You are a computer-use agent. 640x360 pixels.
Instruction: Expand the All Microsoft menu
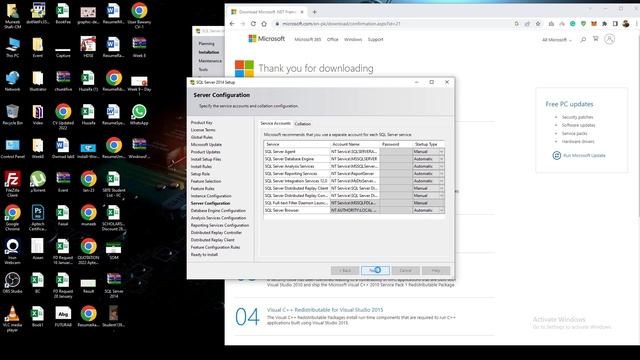pos(557,40)
